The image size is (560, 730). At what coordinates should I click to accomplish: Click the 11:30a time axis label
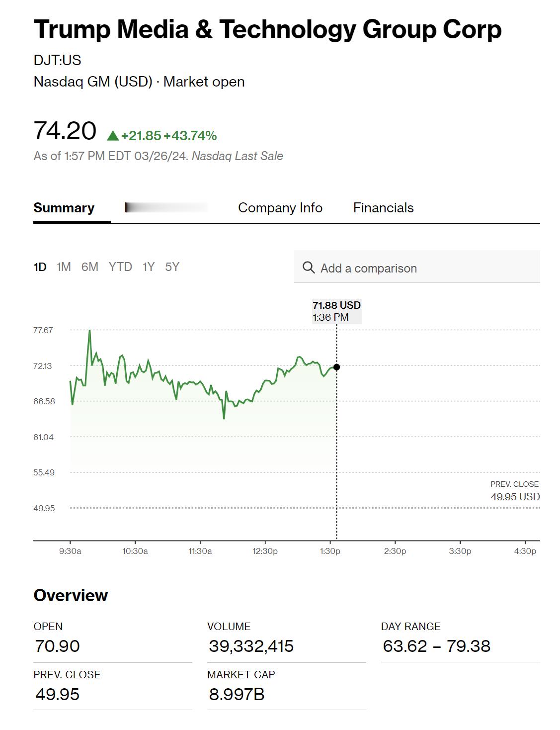(x=200, y=551)
